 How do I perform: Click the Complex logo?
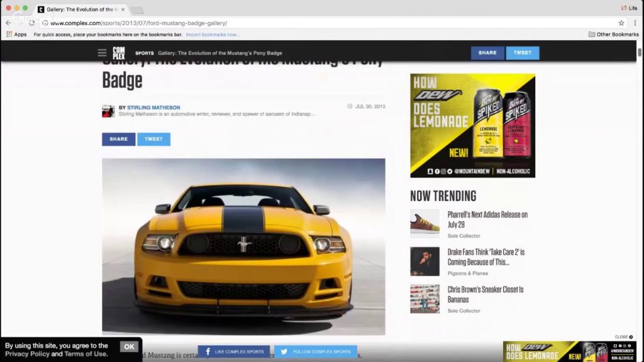click(119, 53)
